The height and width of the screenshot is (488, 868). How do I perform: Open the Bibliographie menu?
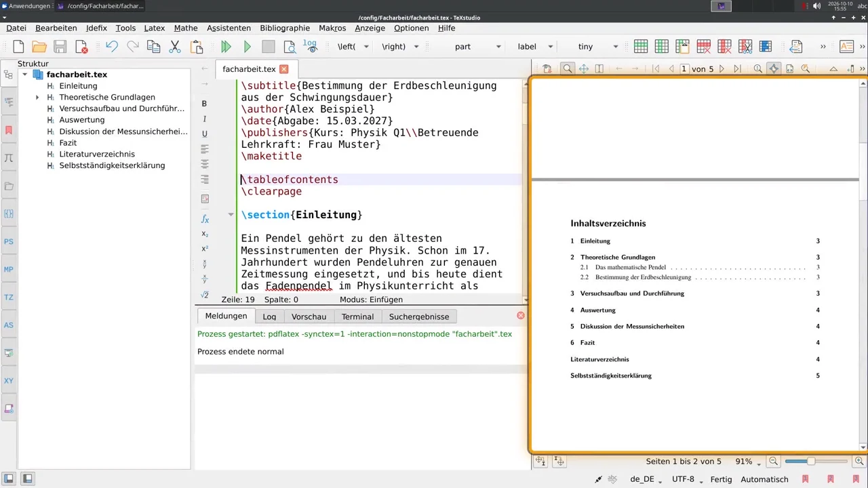click(x=285, y=28)
